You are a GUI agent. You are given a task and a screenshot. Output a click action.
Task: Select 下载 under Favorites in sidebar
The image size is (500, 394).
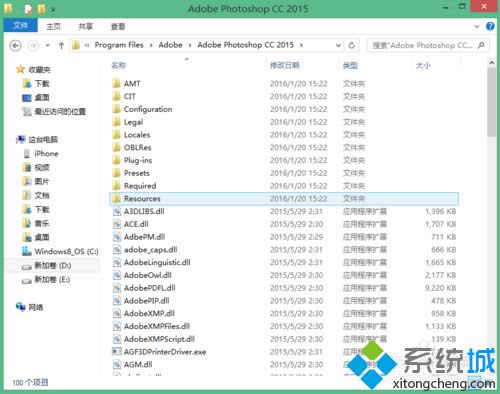42,83
